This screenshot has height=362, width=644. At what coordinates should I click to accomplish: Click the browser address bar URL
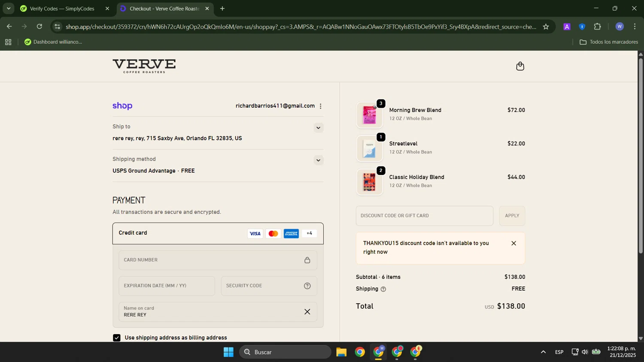(301, 27)
